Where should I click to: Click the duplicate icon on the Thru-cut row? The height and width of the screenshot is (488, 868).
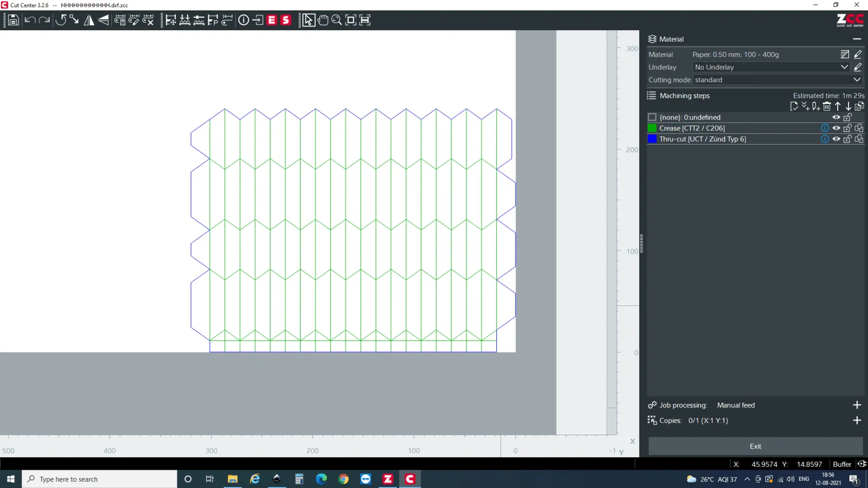(x=859, y=139)
